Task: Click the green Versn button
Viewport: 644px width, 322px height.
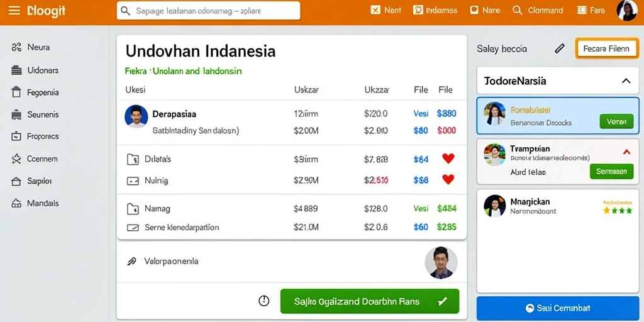Action: (x=616, y=121)
